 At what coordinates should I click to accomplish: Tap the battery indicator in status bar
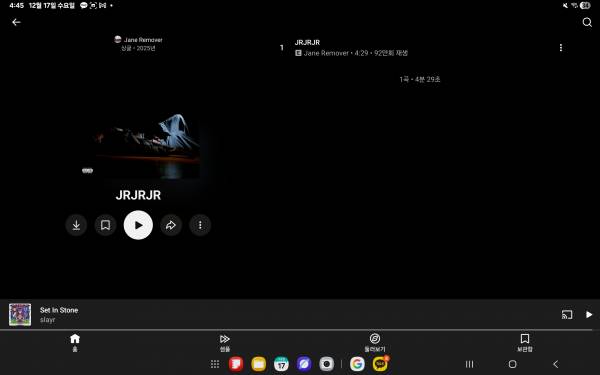coord(585,5)
